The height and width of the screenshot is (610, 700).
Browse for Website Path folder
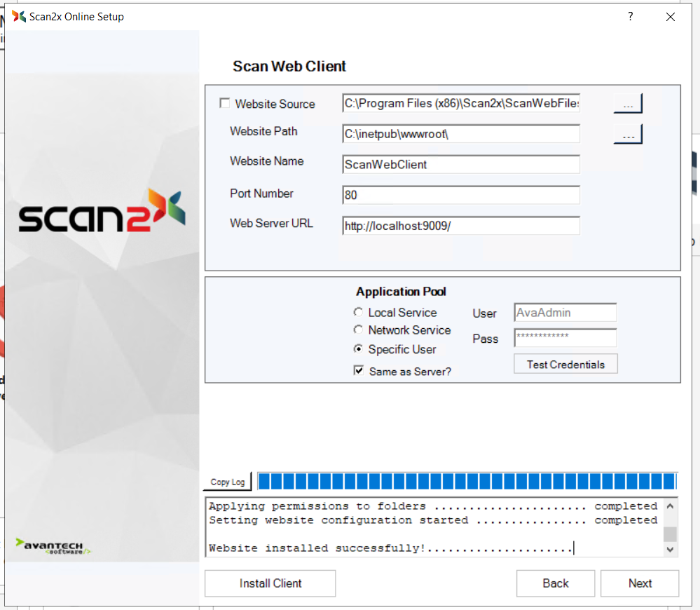coord(628,134)
